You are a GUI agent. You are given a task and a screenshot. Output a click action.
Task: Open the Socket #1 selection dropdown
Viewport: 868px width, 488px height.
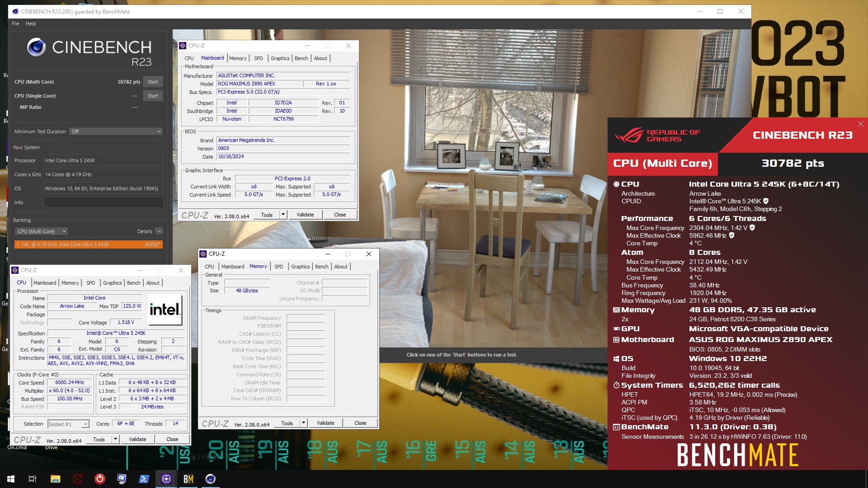click(x=68, y=424)
